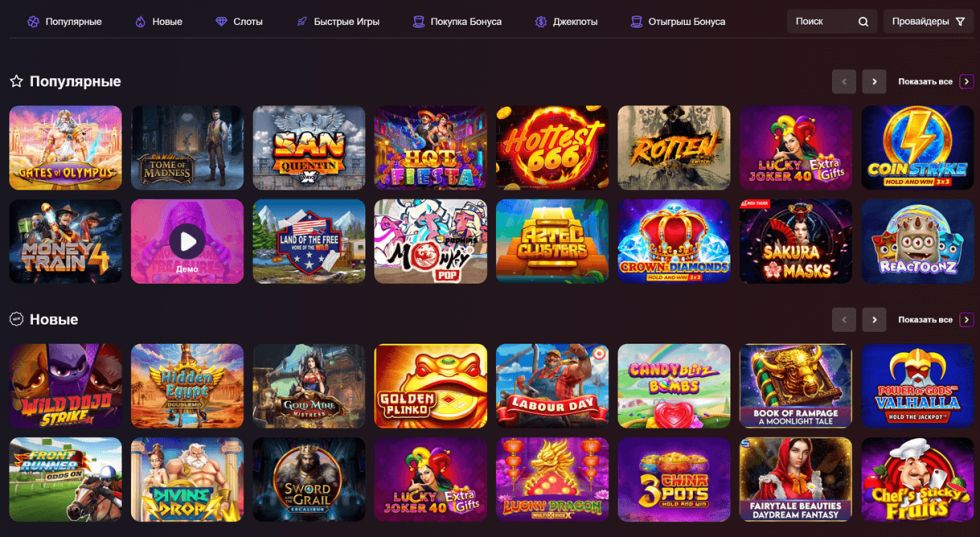
Task: Click the play Демо button on tile
Action: pyautogui.click(x=187, y=241)
